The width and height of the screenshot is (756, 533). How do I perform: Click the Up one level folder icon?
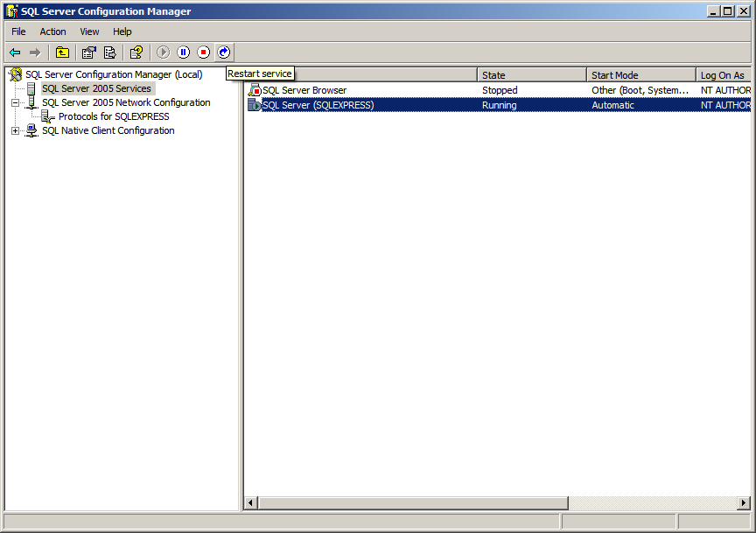click(62, 53)
